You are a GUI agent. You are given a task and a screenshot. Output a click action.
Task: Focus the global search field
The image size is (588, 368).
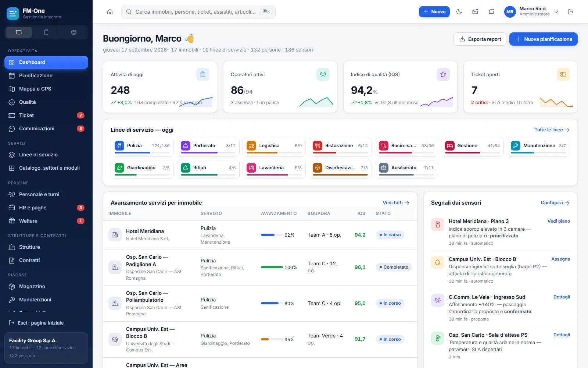coord(198,12)
